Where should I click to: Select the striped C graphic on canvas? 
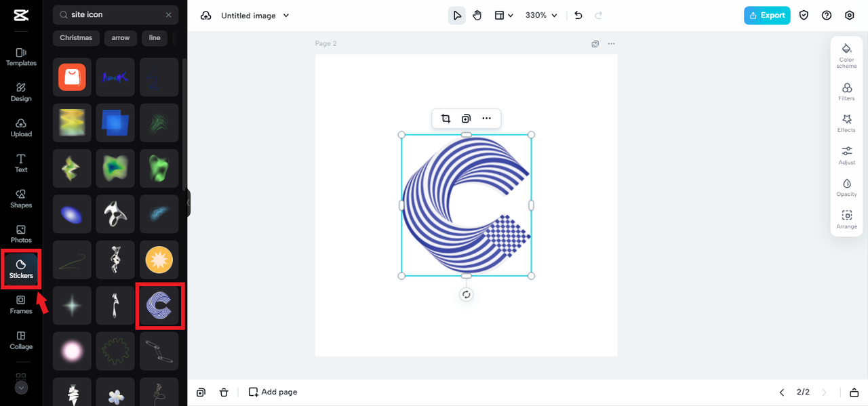(466, 205)
